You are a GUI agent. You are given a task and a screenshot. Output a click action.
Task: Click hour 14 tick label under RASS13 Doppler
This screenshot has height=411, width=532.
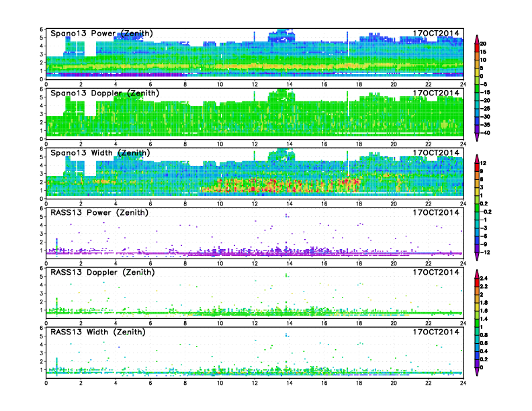coord(290,323)
